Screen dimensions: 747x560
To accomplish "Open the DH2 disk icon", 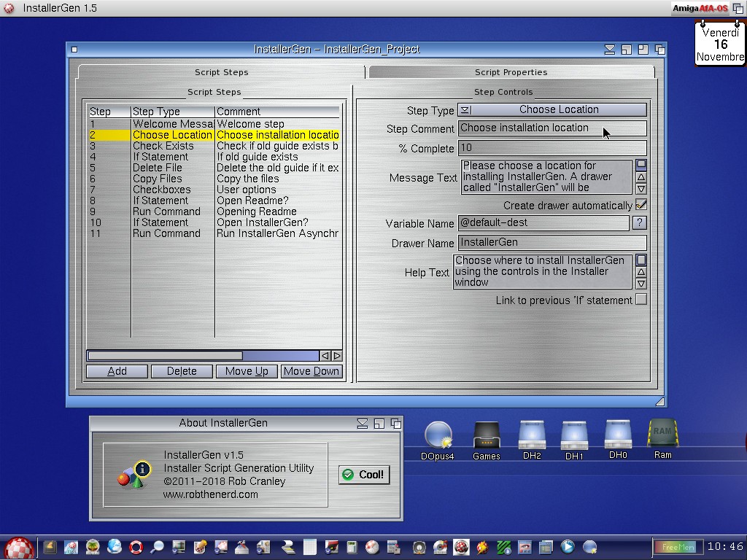I will tap(532, 436).
